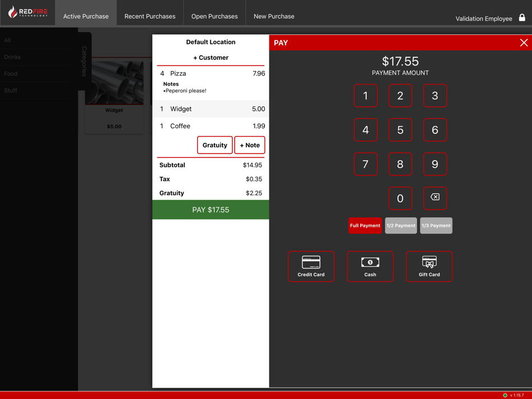Tap keypad digit 4
This screenshot has width=532, height=399.
coord(366,129)
